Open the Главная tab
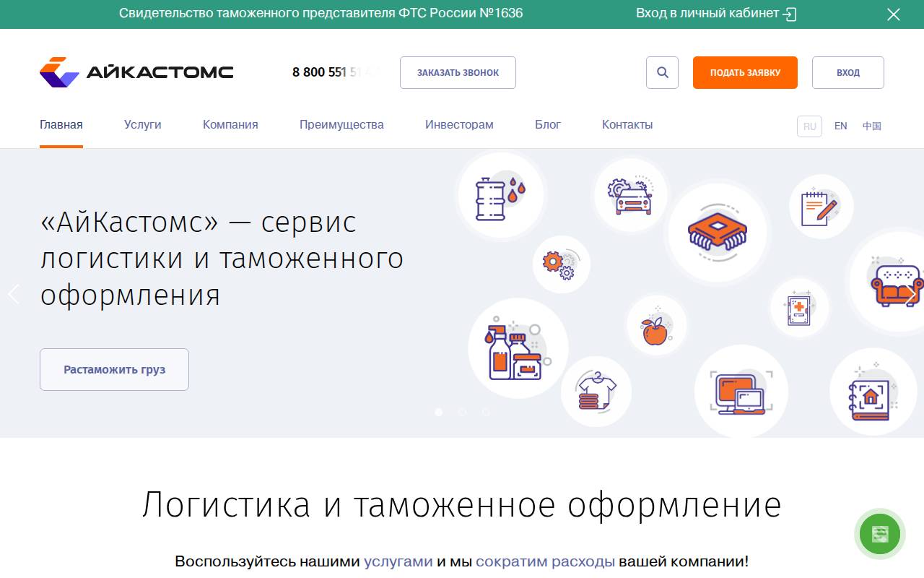924x578 pixels. coord(61,124)
